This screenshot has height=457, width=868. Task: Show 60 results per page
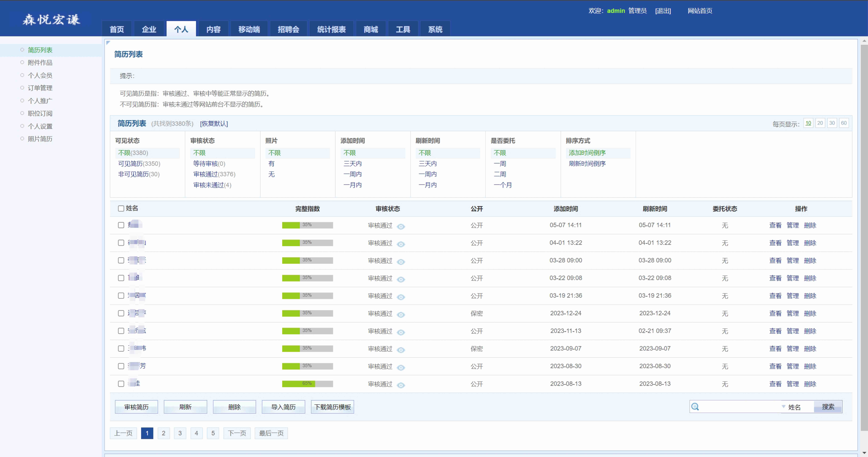click(844, 123)
